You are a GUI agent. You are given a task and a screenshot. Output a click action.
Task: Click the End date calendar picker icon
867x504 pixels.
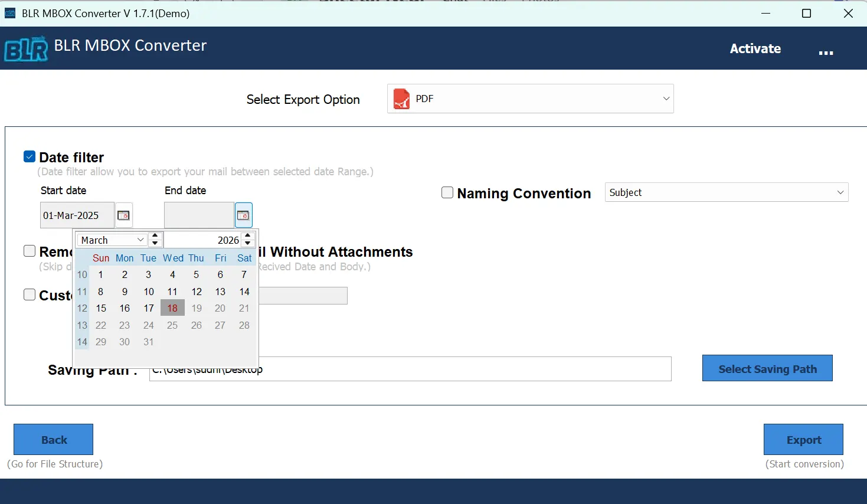coord(243,215)
